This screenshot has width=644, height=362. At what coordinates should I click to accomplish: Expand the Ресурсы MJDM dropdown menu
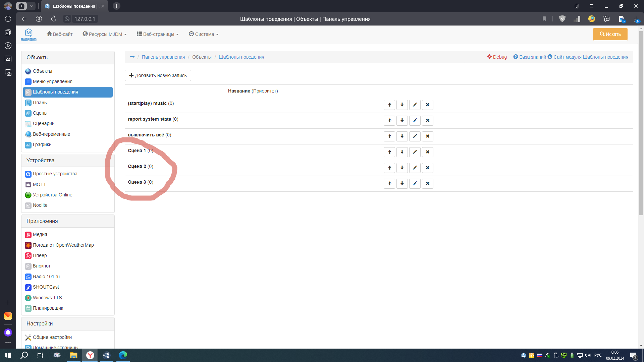[x=105, y=34]
